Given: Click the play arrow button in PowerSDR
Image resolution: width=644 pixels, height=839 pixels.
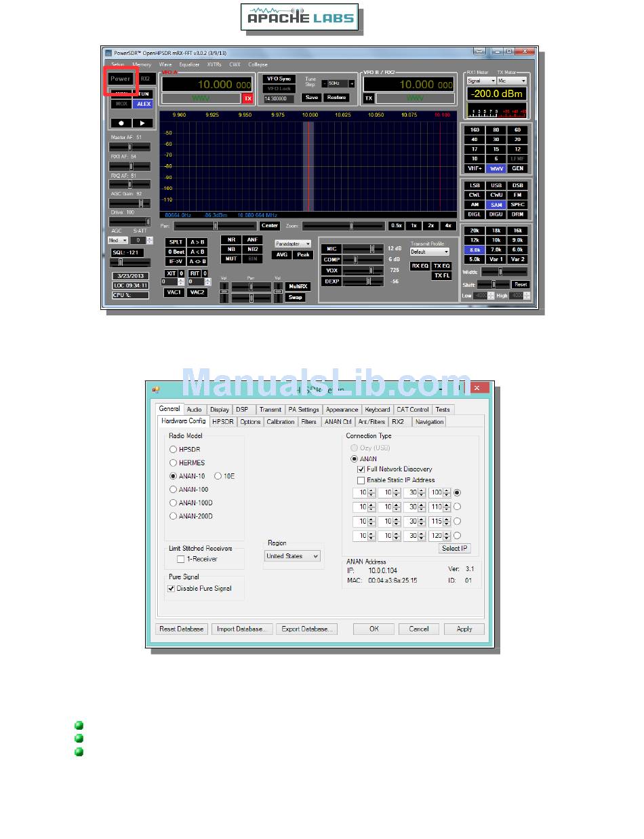Looking at the screenshot, I should pos(142,123).
